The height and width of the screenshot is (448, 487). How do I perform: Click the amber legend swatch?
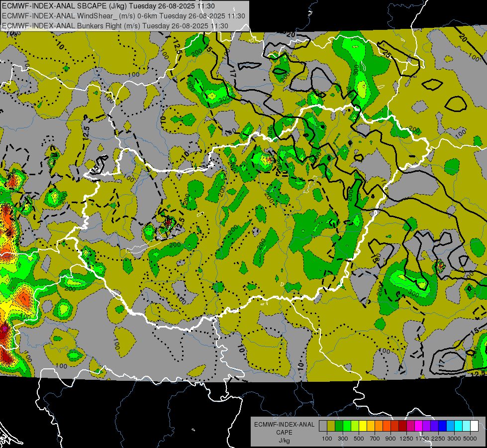click(x=371, y=426)
